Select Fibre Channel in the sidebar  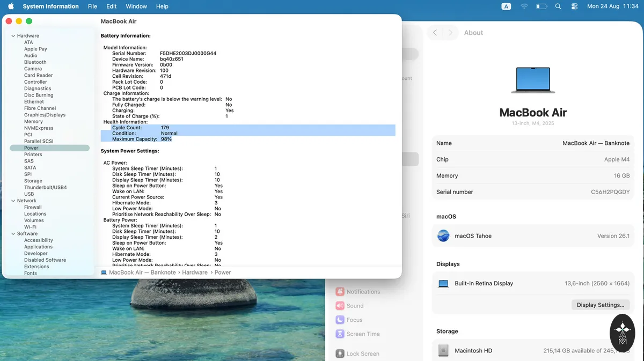[x=40, y=108]
